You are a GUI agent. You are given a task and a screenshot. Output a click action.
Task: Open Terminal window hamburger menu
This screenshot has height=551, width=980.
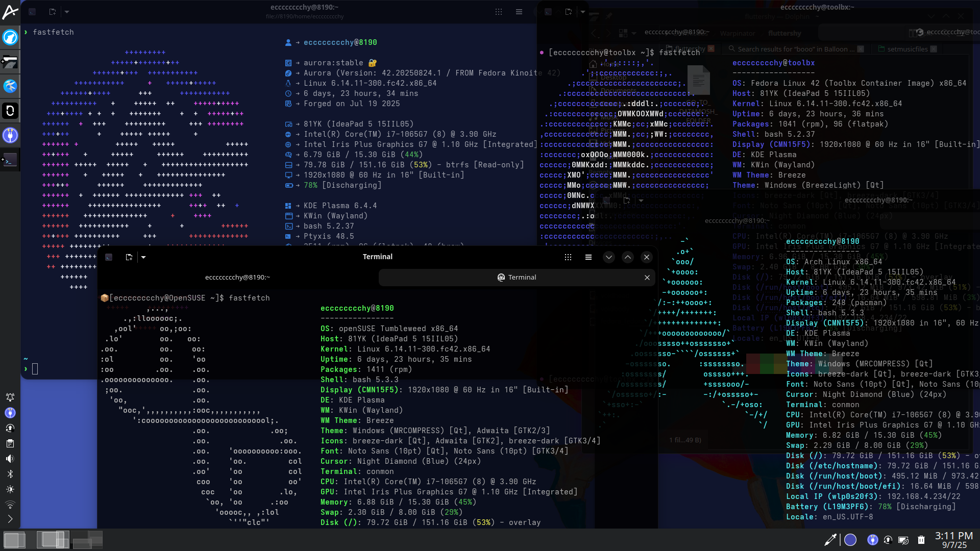[x=588, y=257]
